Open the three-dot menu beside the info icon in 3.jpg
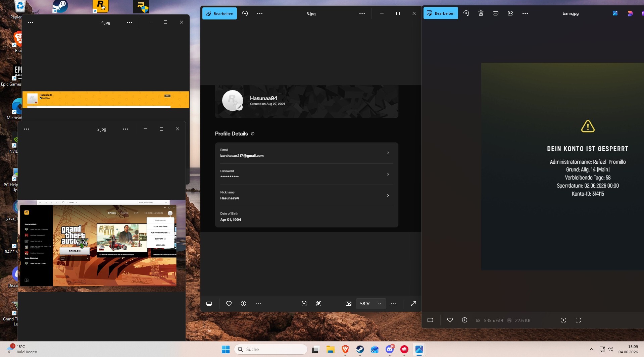 coord(258,304)
